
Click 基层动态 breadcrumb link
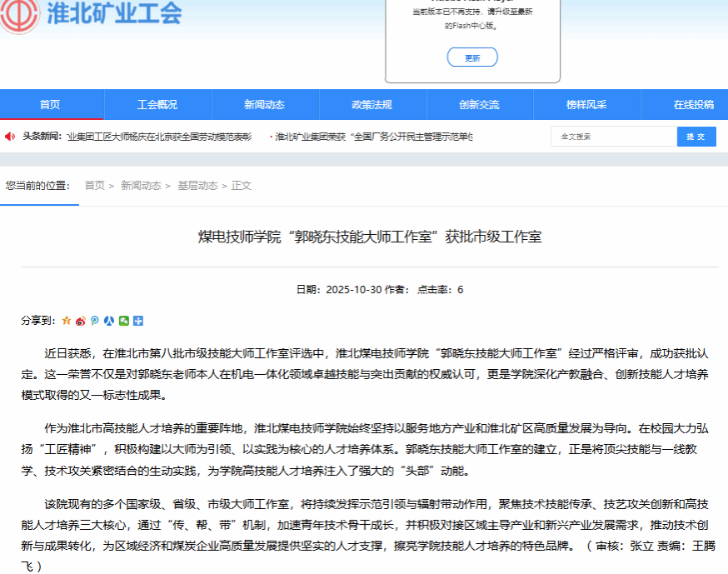(x=197, y=186)
